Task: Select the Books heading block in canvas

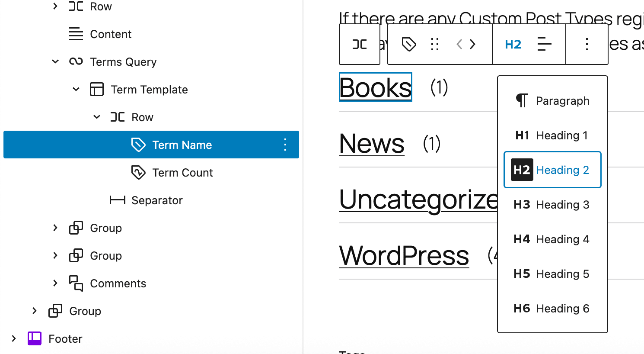Action: (x=375, y=87)
